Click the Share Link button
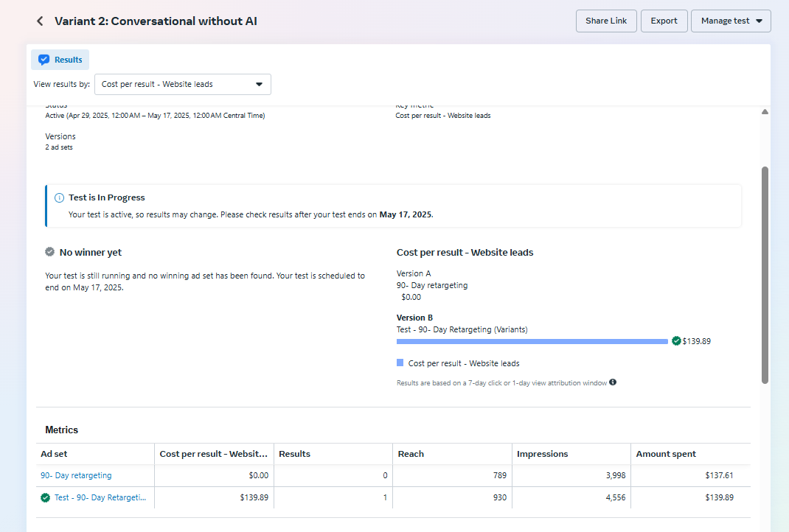The height and width of the screenshot is (532, 789). [x=606, y=21]
